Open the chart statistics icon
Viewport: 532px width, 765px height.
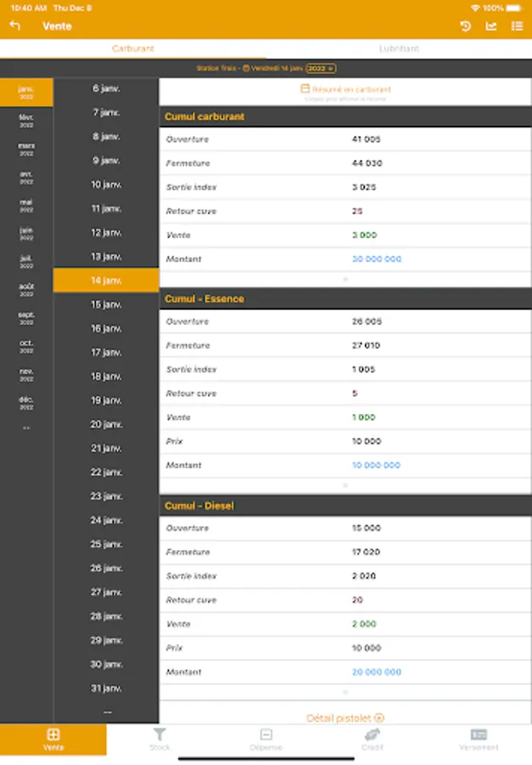(x=491, y=26)
